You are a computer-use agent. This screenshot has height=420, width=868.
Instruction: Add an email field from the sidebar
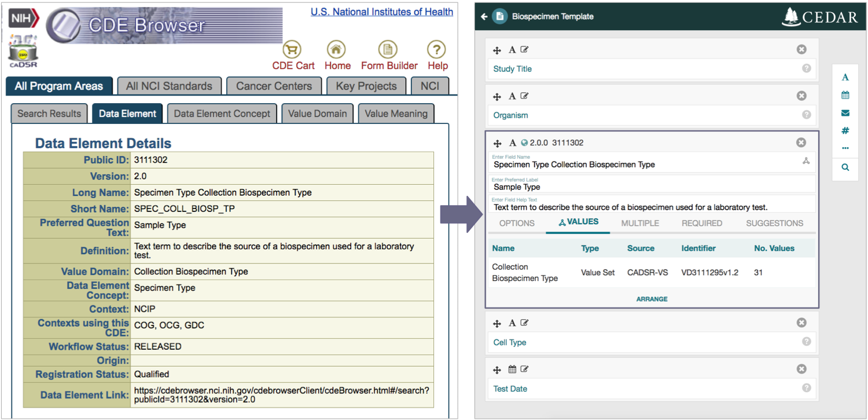pyautogui.click(x=845, y=113)
